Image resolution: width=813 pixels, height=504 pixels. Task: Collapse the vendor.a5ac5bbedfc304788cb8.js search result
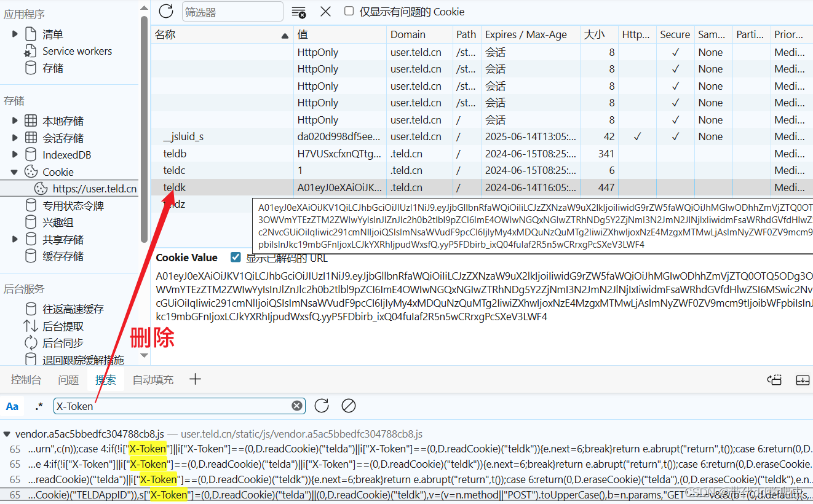click(x=6, y=434)
